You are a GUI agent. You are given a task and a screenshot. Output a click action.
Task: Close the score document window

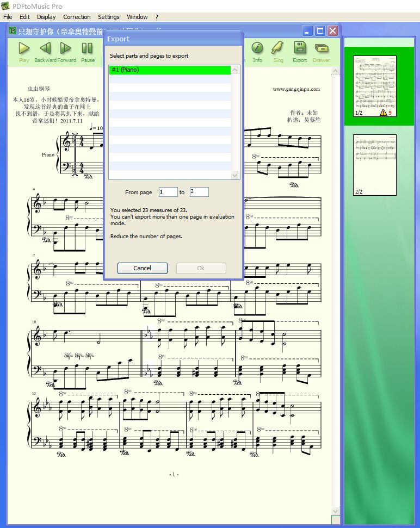click(333, 31)
